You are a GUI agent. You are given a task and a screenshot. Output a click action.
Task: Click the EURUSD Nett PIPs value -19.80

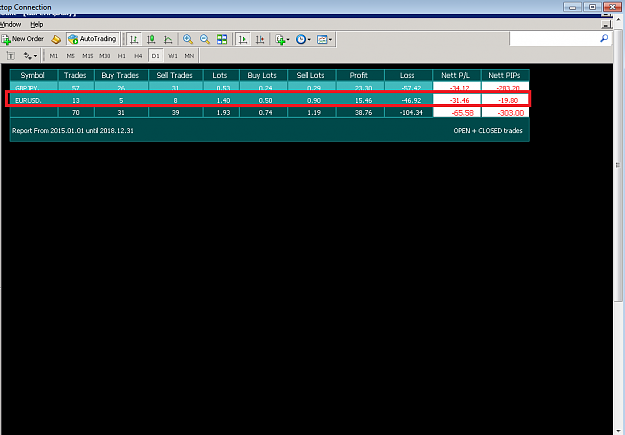[508, 101]
